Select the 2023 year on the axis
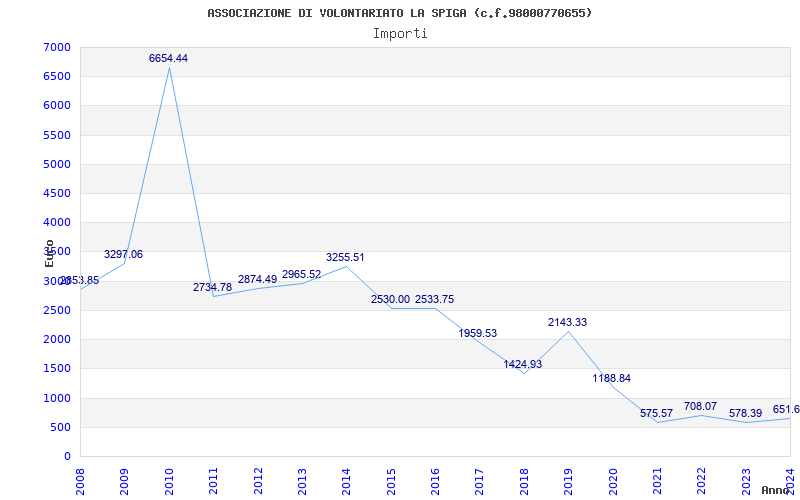Image resolution: width=800 pixels, height=500 pixels. click(x=746, y=482)
